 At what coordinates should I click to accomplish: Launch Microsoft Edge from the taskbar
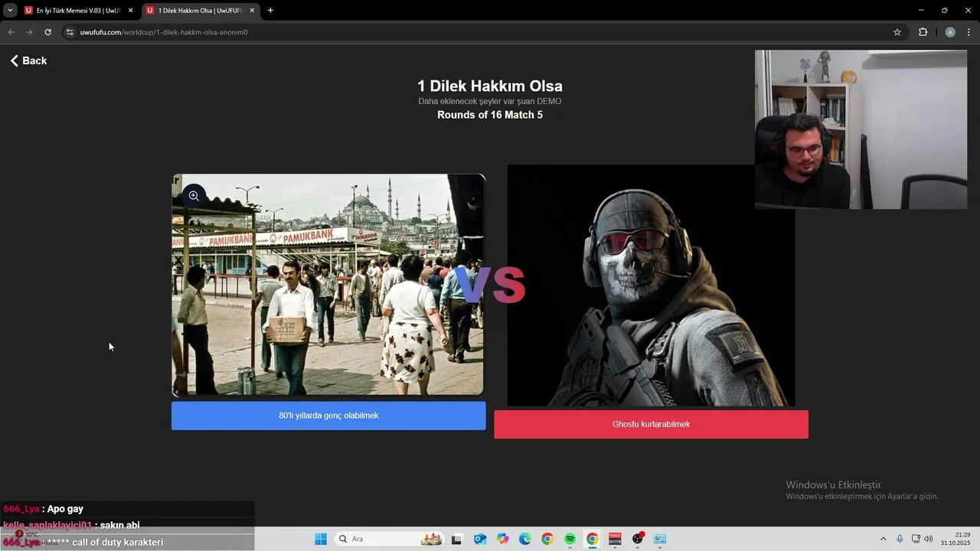point(525,539)
